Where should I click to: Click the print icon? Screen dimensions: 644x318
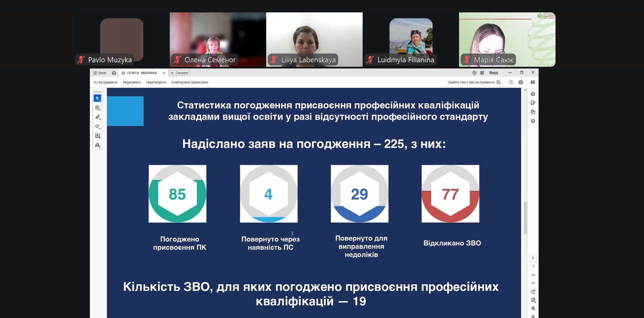pyautogui.click(x=521, y=82)
